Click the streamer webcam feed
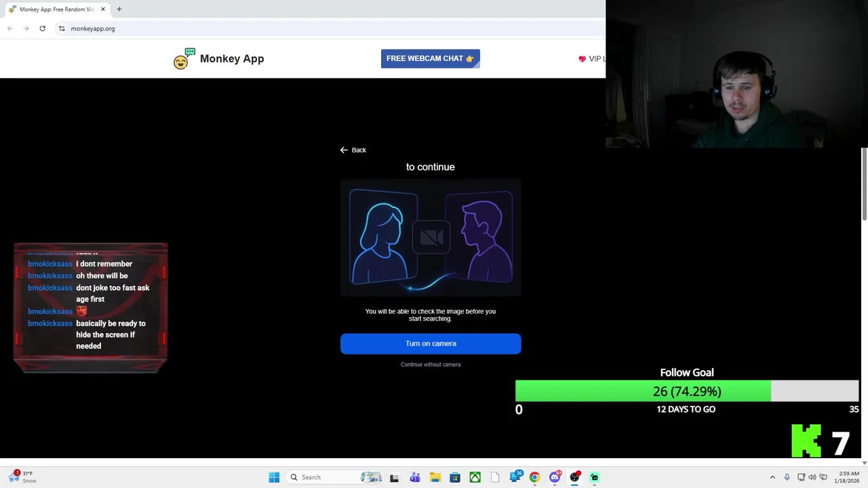868x488 pixels. click(x=736, y=73)
